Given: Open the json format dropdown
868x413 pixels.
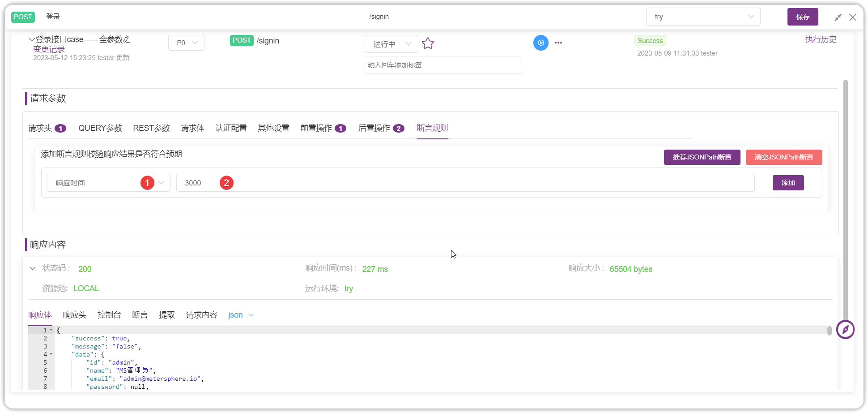Looking at the screenshot, I should pos(241,315).
